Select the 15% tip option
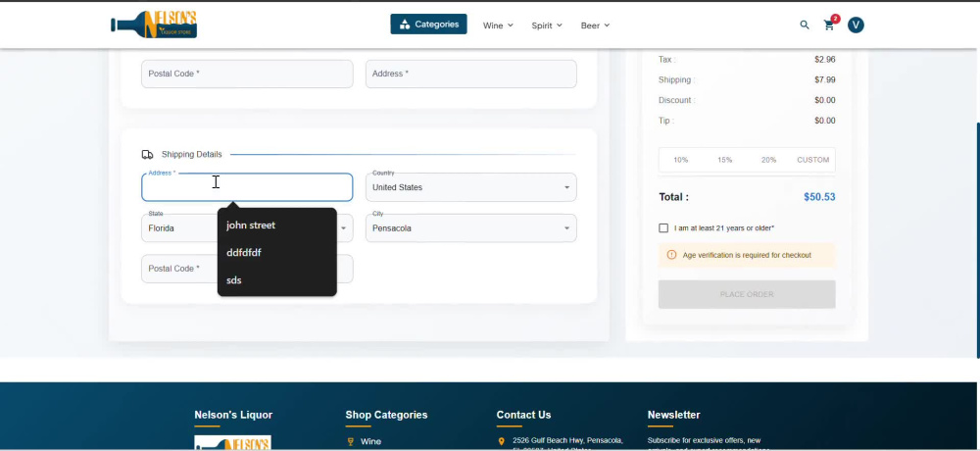The width and height of the screenshot is (980, 451). [x=724, y=160]
